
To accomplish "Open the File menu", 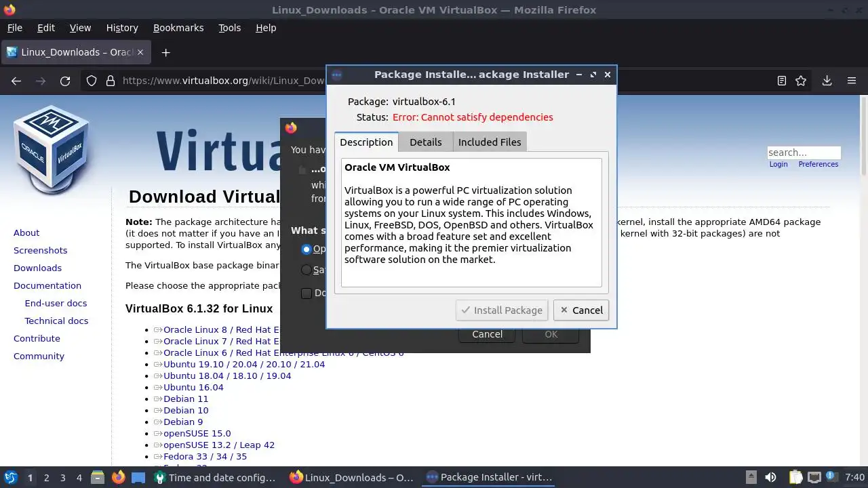I will [x=14, y=28].
